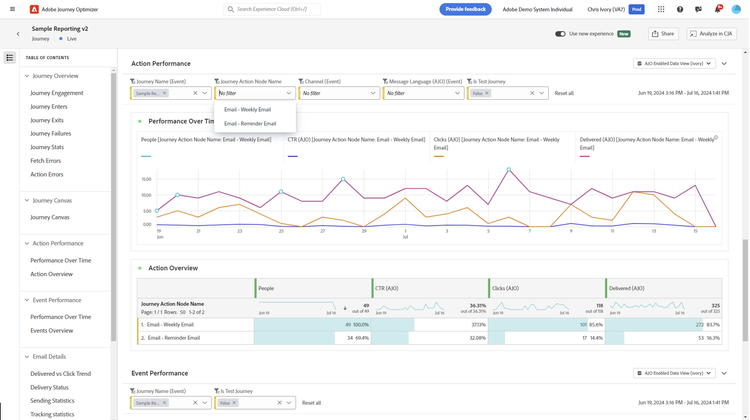Remove the False tag from Is Test Journey filter
Viewport: 750px width, 420px height.
pyautogui.click(x=487, y=93)
